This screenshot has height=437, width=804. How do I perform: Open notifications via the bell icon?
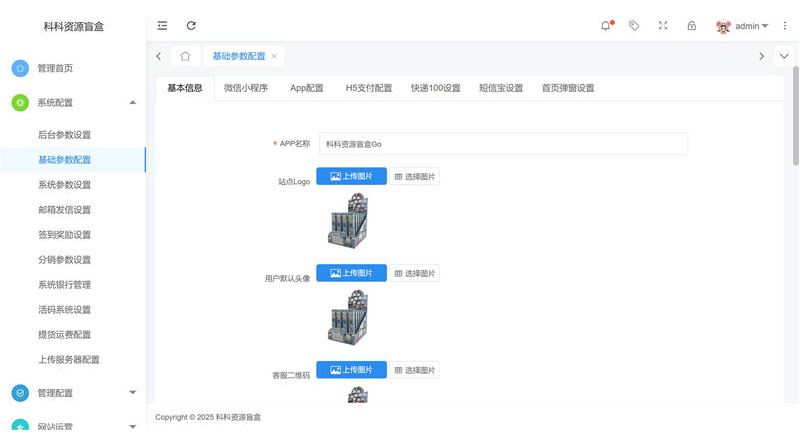(606, 25)
